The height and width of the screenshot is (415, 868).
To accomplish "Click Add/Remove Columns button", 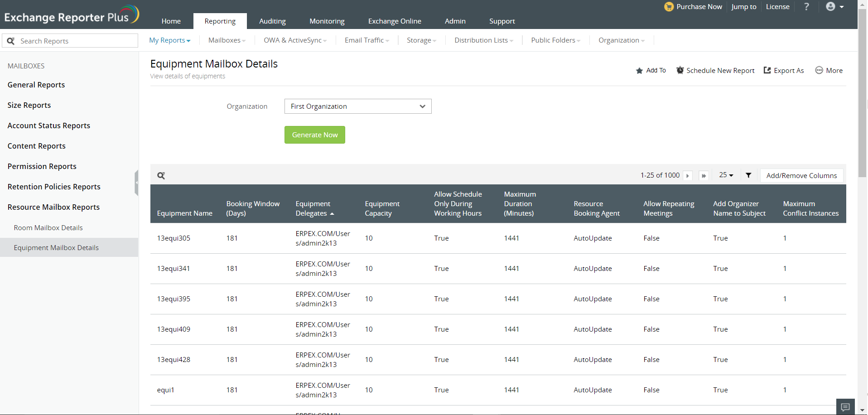I will (801, 176).
